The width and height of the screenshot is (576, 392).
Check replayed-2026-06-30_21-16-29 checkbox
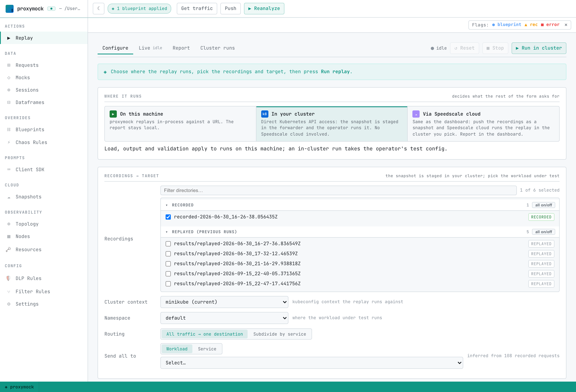pos(168,264)
